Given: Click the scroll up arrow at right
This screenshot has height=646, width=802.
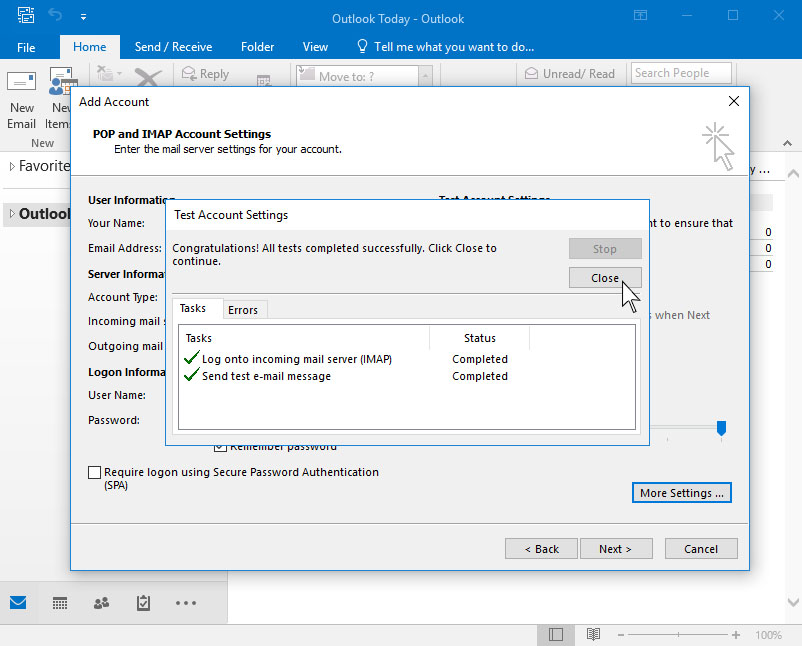Looking at the screenshot, I should coord(793,174).
